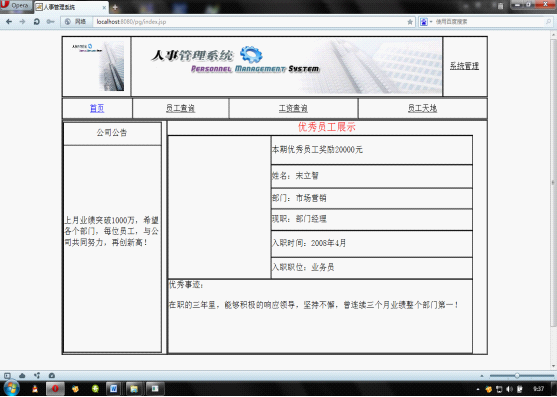Open the file explorer taskbar icon
This screenshot has width=557, height=397.
coord(134,389)
